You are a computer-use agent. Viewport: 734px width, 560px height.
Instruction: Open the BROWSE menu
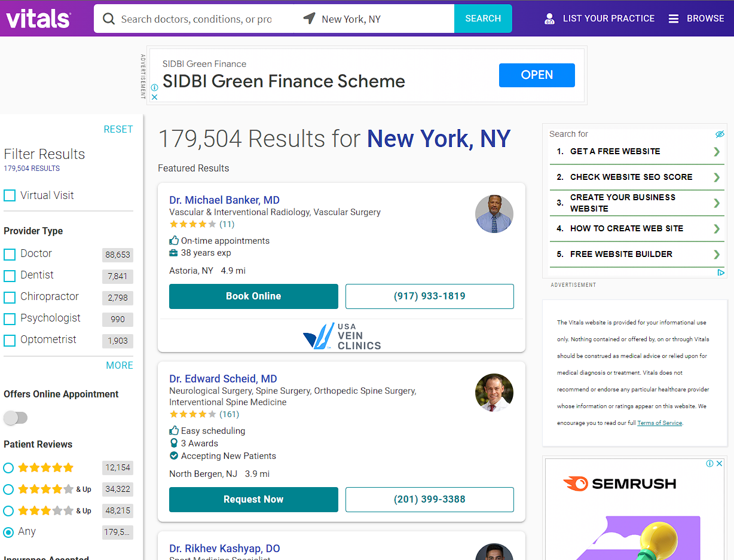(696, 19)
